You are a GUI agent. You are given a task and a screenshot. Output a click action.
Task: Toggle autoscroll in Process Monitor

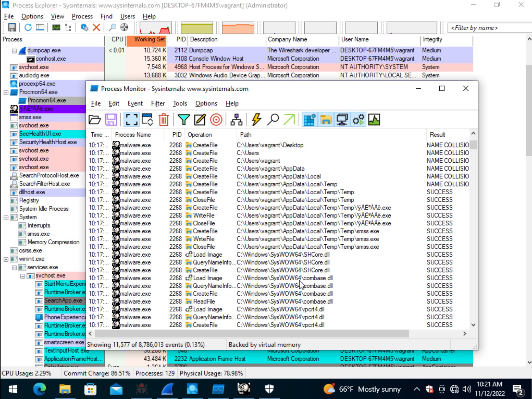click(x=147, y=120)
